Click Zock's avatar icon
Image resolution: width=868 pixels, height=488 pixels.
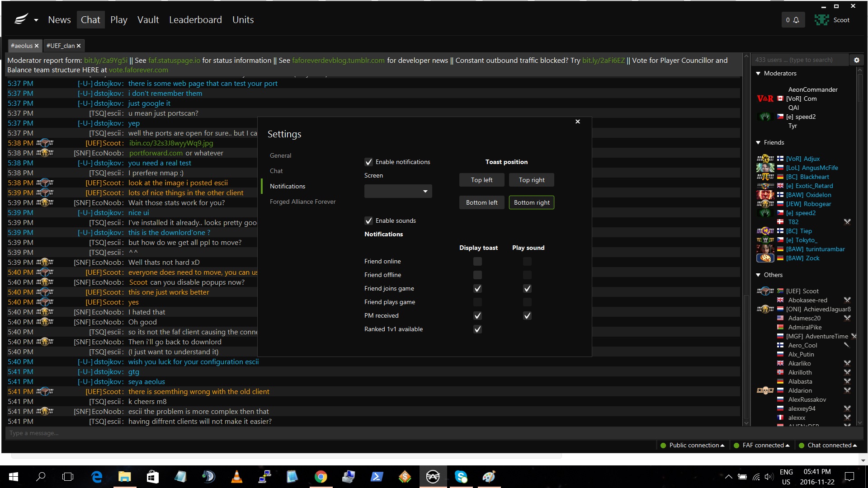[x=765, y=258]
